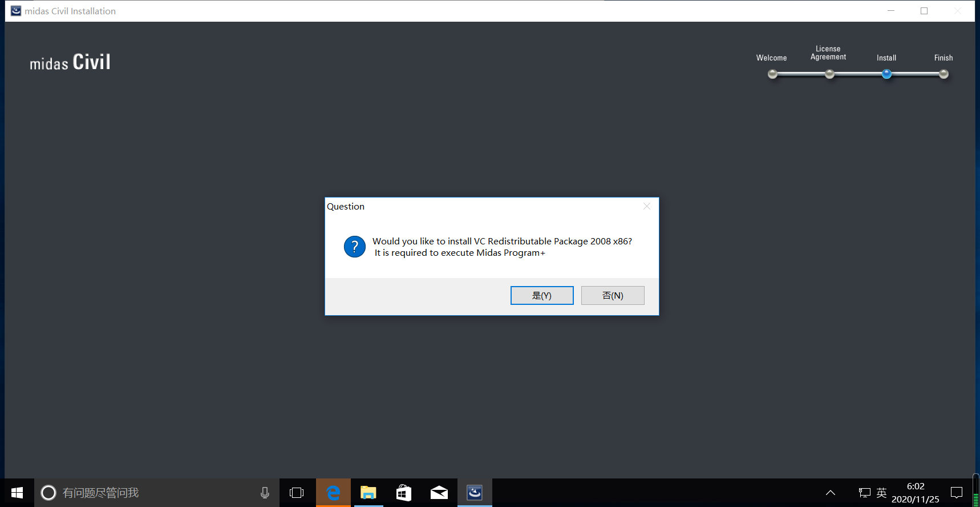Click the License Agreement step label

[x=828, y=53]
